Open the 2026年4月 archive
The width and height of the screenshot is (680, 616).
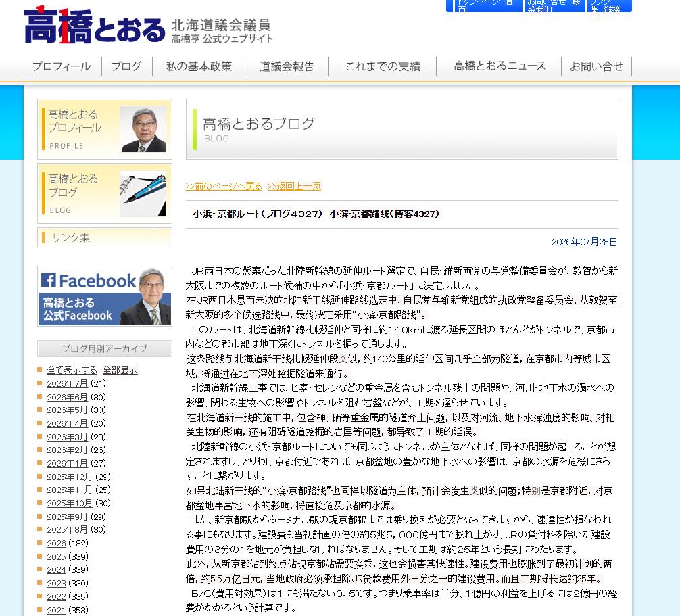[67, 423]
